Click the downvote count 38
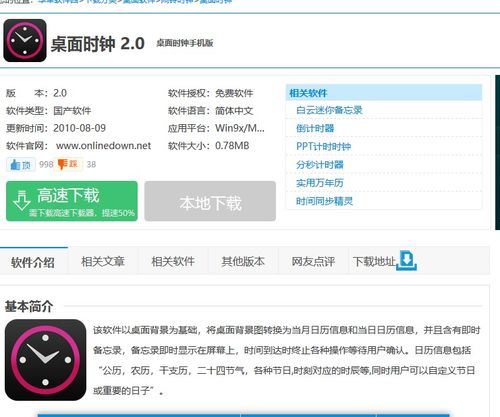Screen dimensions: 500x417 click(91, 164)
